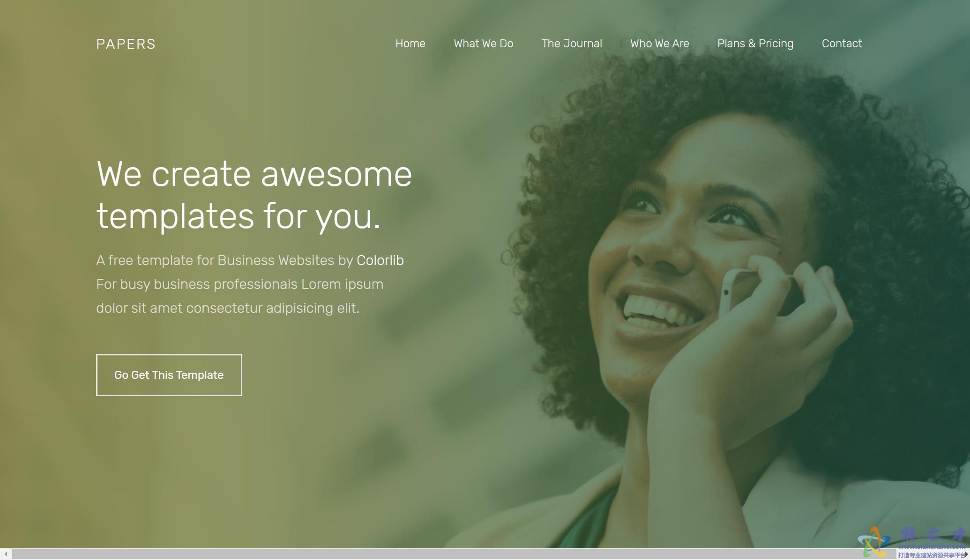This screenshot has width=970, height=560.
Task: Select Who We Are in navigation
Action: point(659,44)
